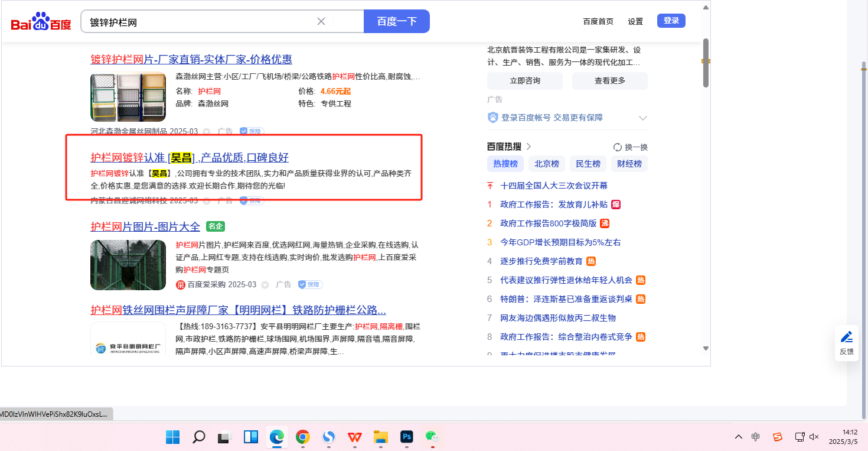Show hidden system tray icons

[x=738, y=437]
